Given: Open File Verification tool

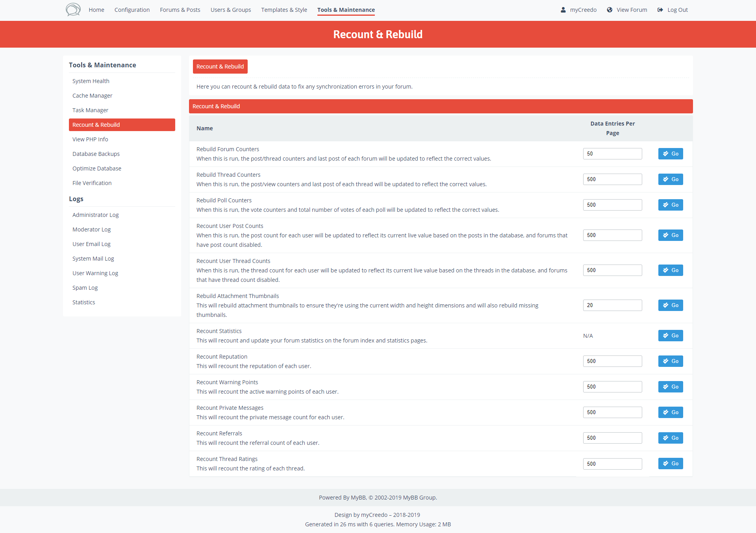Looking at the screenshot, I should [x=92, y=183].
